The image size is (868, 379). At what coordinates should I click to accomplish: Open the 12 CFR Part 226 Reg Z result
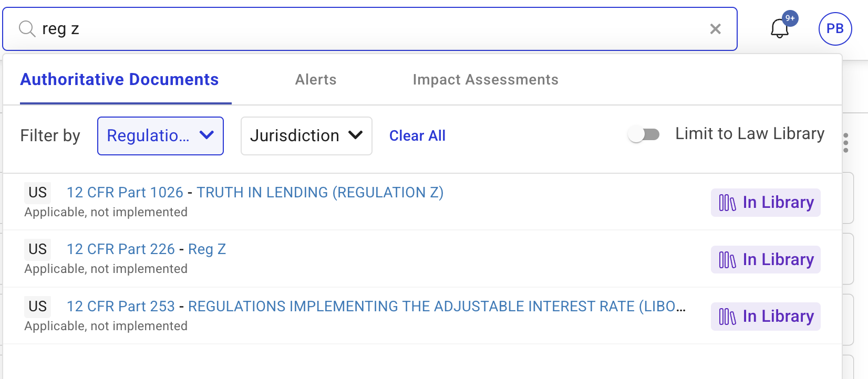coord(146,249)
